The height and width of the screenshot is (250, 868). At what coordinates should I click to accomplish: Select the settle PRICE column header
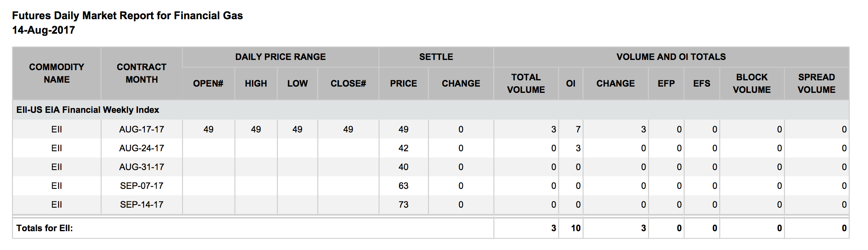point(403,83)
